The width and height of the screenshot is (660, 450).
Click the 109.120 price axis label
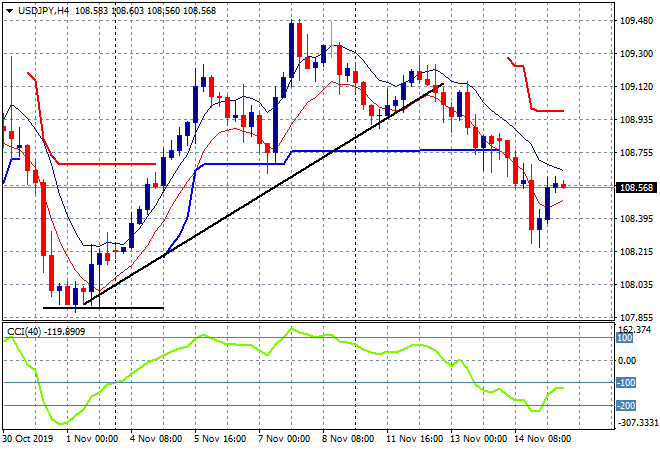pos(636,87)
